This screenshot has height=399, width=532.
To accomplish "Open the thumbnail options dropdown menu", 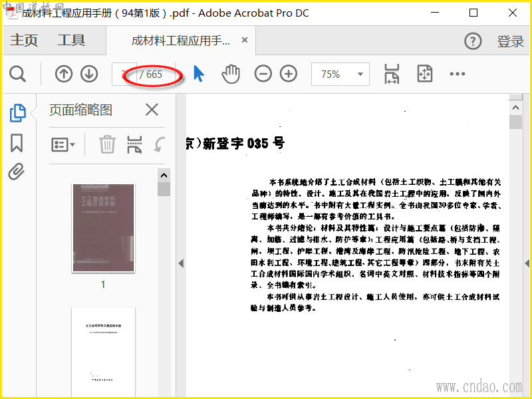I will point(63,144).
